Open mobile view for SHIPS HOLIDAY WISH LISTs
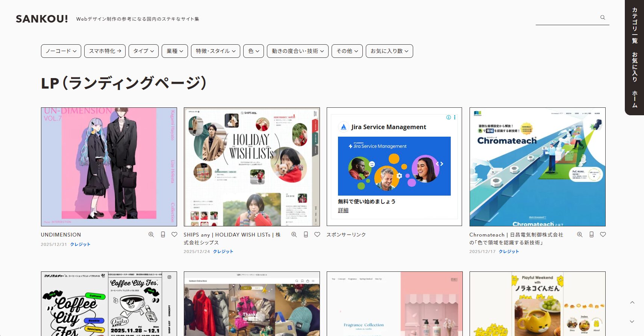 pos(306,235)
